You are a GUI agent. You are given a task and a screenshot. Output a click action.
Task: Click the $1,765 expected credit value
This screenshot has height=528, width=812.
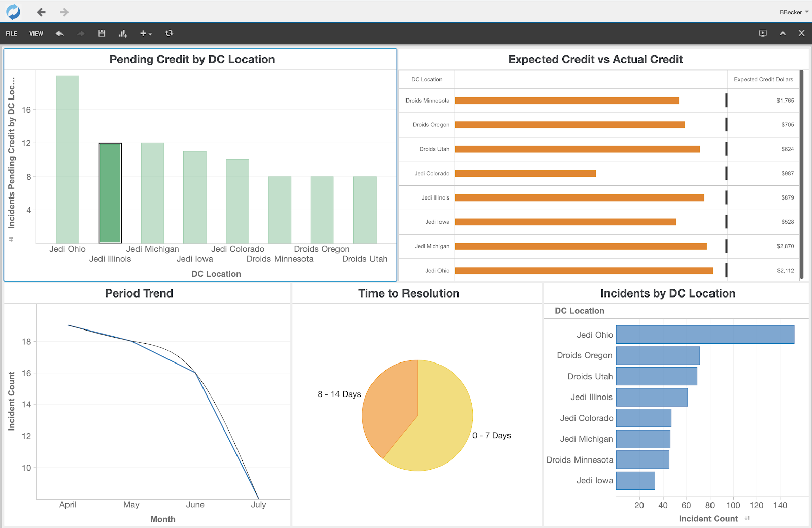785,101
